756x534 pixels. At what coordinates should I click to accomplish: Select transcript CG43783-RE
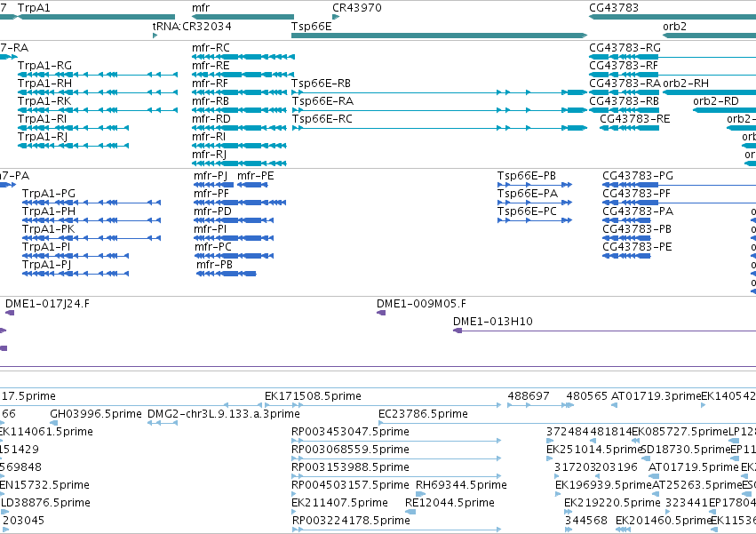tap(635, 119)
